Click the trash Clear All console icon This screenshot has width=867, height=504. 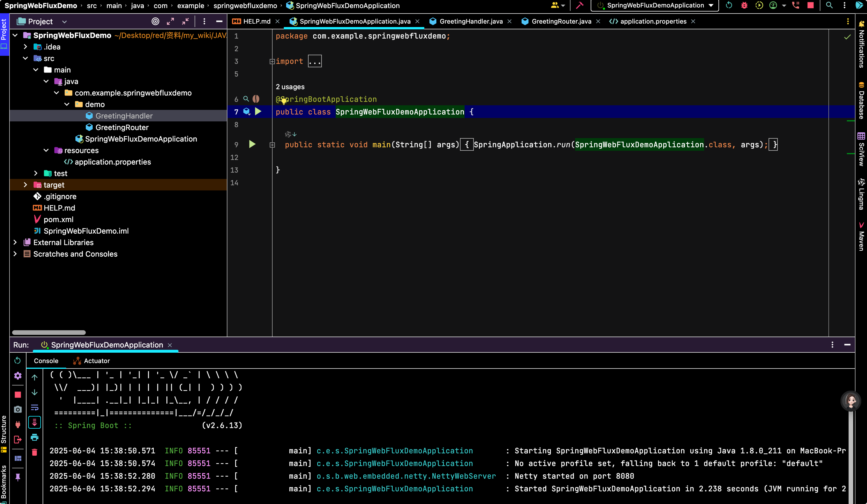click(x=35, y=452)
